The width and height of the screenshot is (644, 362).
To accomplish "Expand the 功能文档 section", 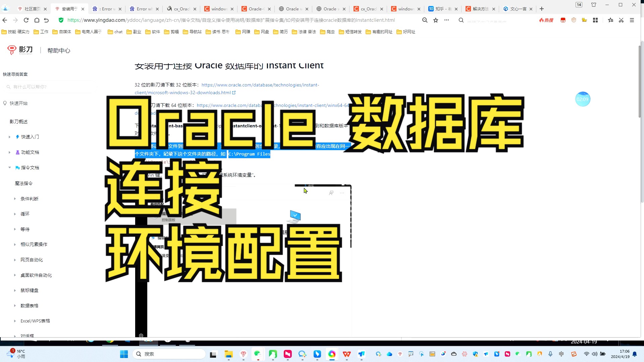I will pyautogui.click(x=9, y=152).
